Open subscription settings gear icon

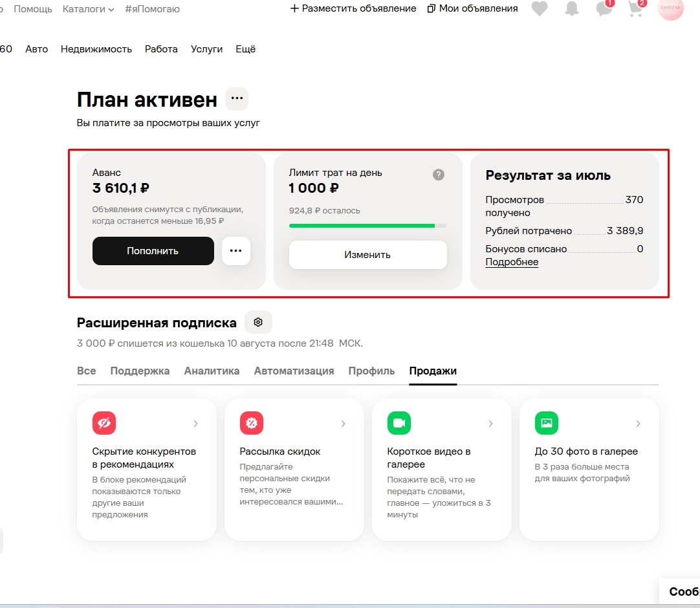pos(258,322)
